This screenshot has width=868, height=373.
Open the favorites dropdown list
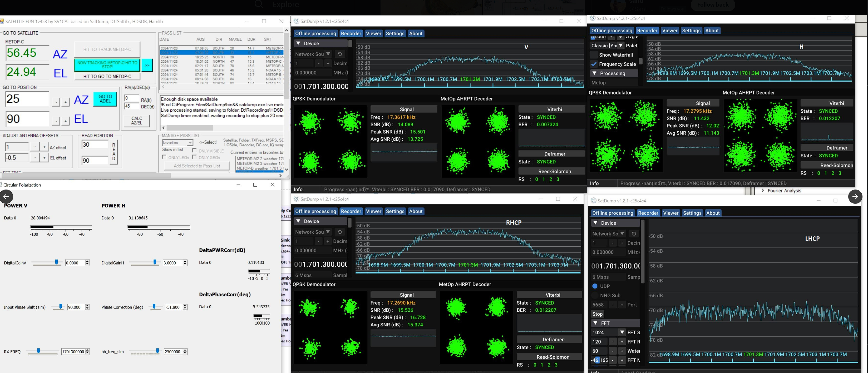tap(190, 143)
